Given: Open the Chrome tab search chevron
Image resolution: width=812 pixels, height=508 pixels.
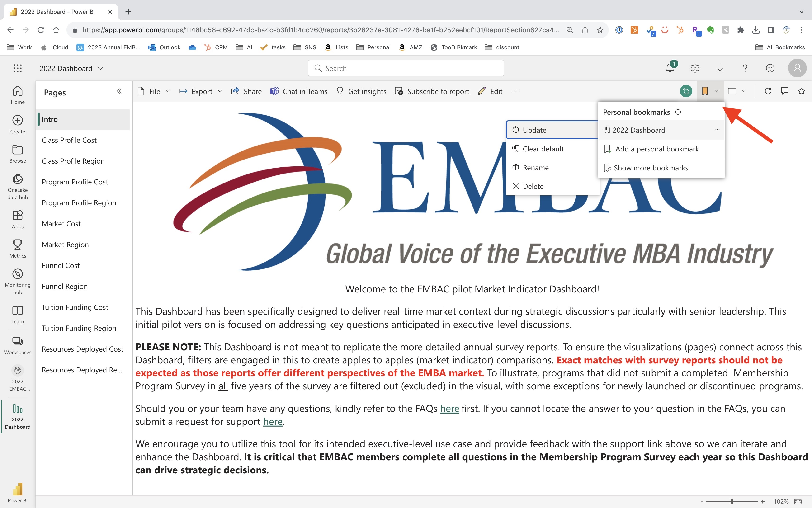Looking at the screenshot, I should pyautogui.click(x=801, y=12).
